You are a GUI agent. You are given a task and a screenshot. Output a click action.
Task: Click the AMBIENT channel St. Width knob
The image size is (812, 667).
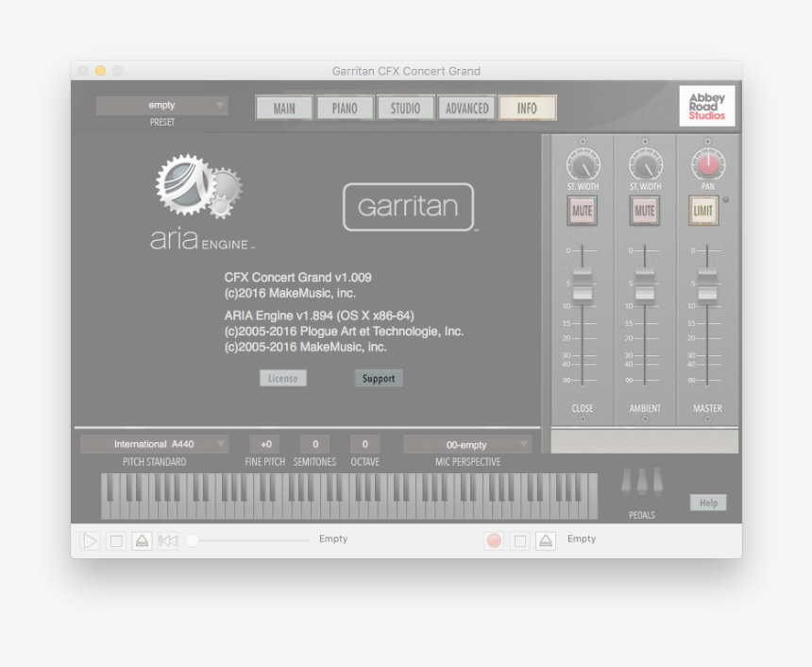click(646, 165)
